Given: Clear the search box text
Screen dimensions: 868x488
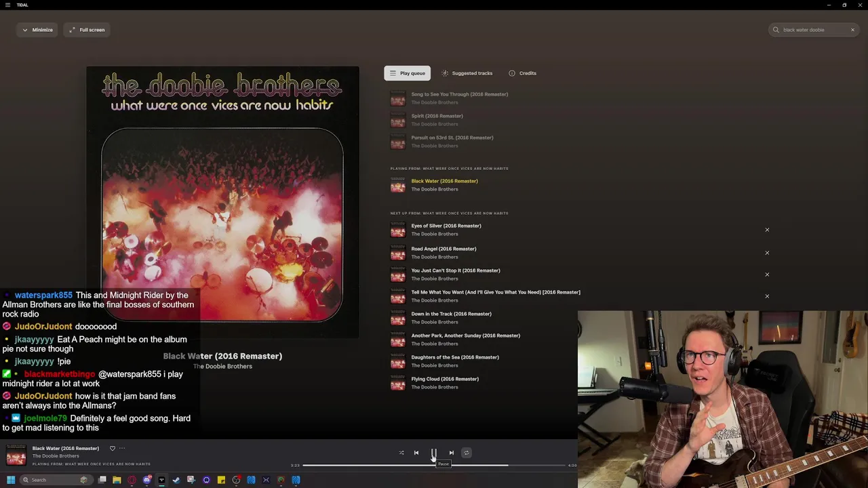Looking at the screenshot, I should coord(852,30).
